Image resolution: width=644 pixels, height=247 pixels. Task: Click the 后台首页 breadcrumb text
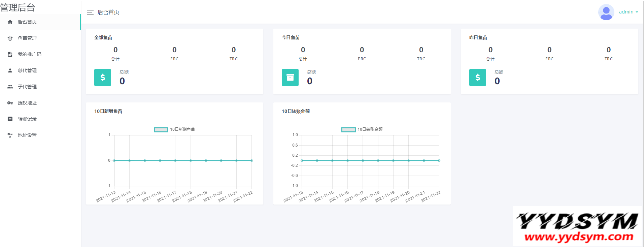pos(108,12)
